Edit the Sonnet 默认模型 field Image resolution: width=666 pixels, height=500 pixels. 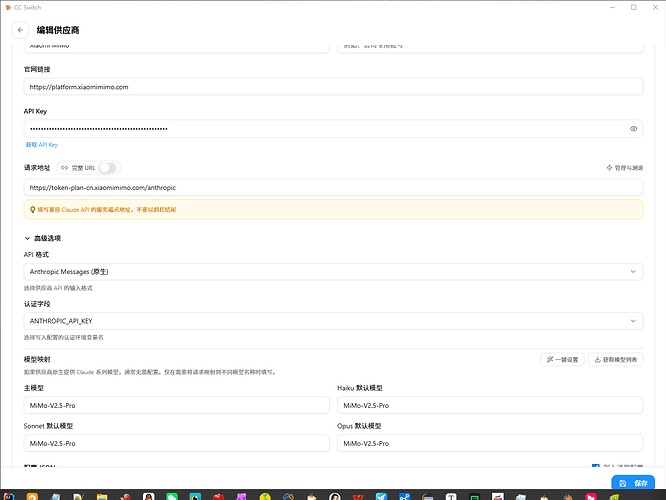(177, 443)
